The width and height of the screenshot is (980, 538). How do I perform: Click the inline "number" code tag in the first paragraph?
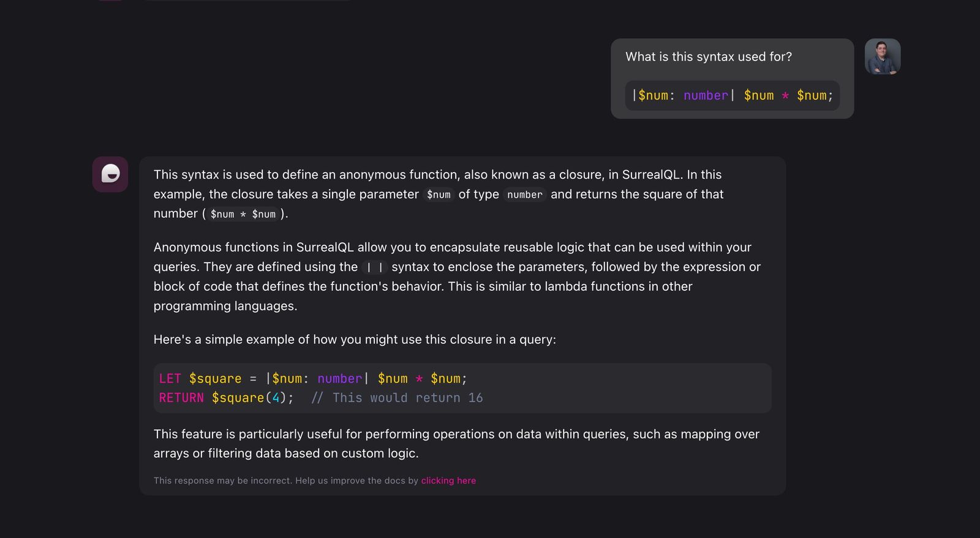[x=524, y=195]
